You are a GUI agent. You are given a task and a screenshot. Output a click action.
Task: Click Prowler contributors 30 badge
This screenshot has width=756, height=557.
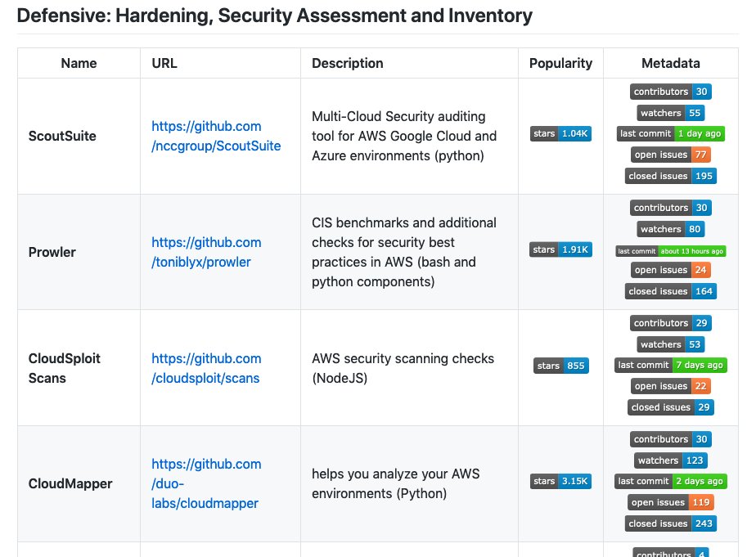[671, 208]
